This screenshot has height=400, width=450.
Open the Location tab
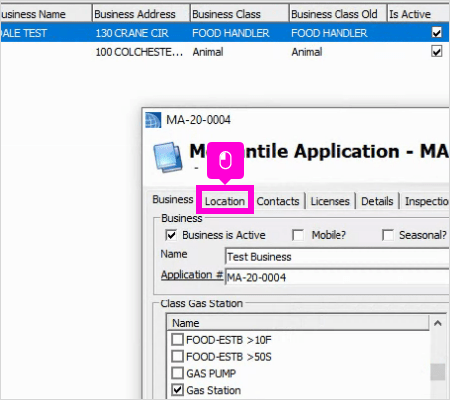click(x=225, y=201)
